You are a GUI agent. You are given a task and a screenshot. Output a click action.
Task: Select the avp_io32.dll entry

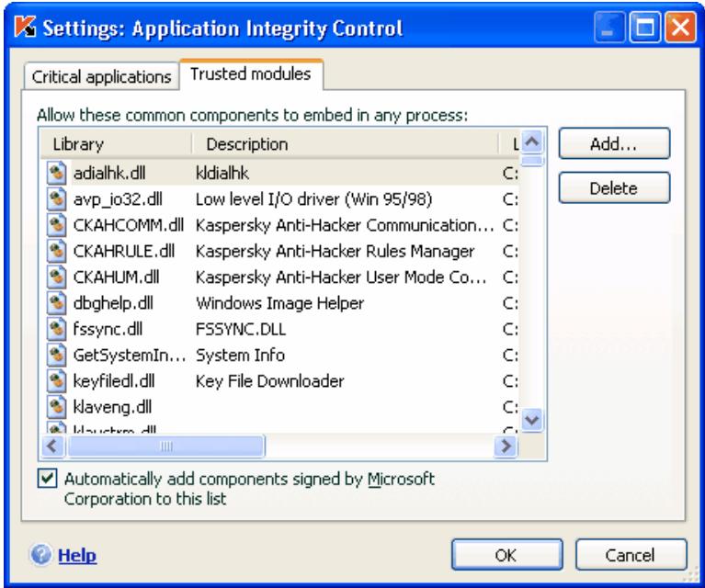pos(118,199)
